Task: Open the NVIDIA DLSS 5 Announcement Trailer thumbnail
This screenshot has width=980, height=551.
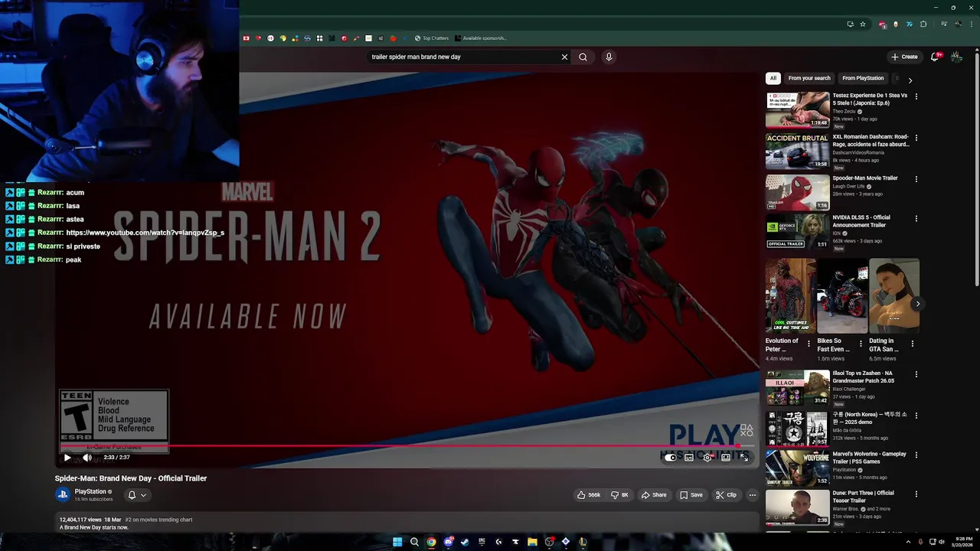Action: point(798,232)
